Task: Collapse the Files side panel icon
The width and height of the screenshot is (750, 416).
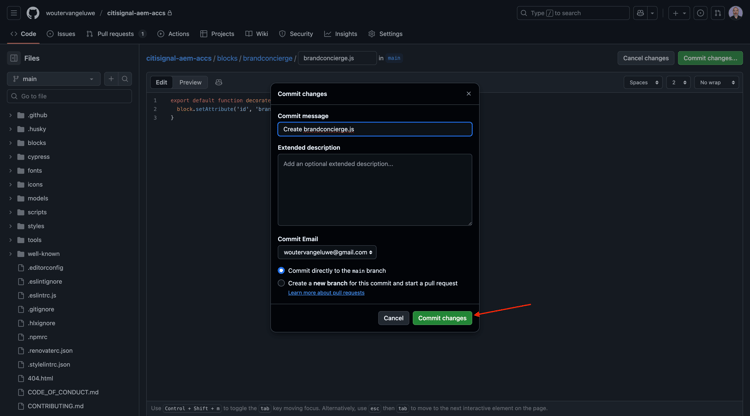Action: 14,58
